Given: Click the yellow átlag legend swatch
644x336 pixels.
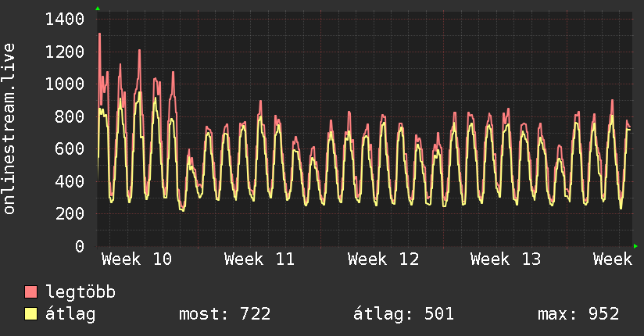Looking at the screenshot, I should click(30, 314).
